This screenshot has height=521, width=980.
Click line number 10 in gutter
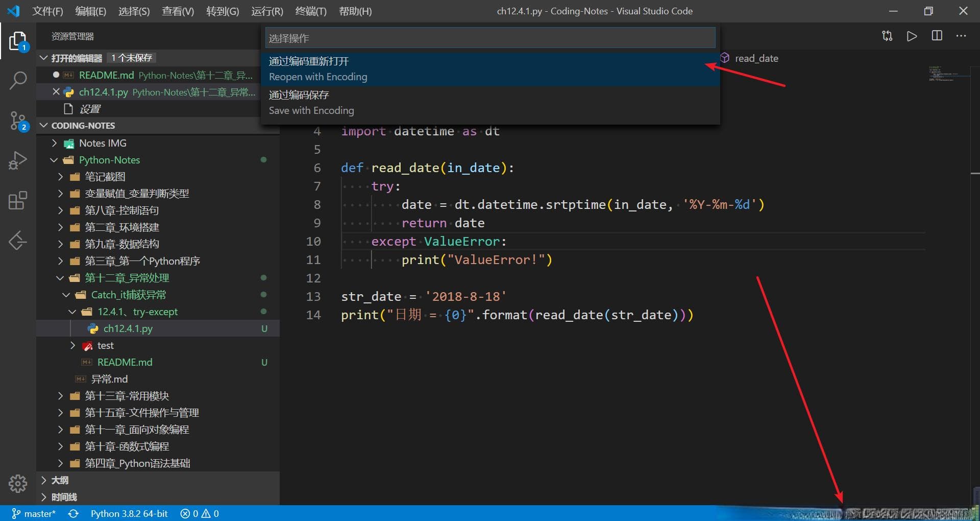313,242
